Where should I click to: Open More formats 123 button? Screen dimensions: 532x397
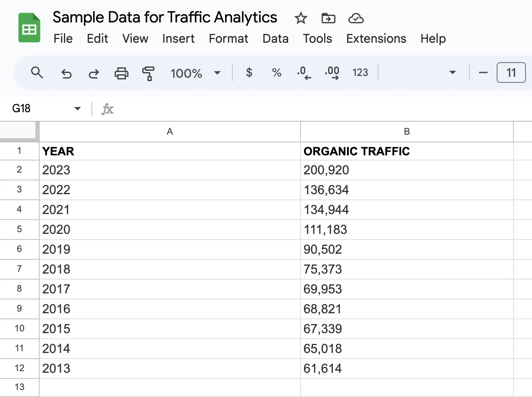tap(360, 72)
